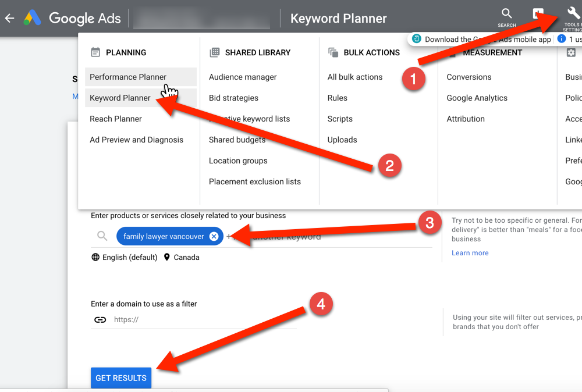Click the BULK ACTIONS section heading
This screenshot has height=392, width=582.
tap(371, 52)
